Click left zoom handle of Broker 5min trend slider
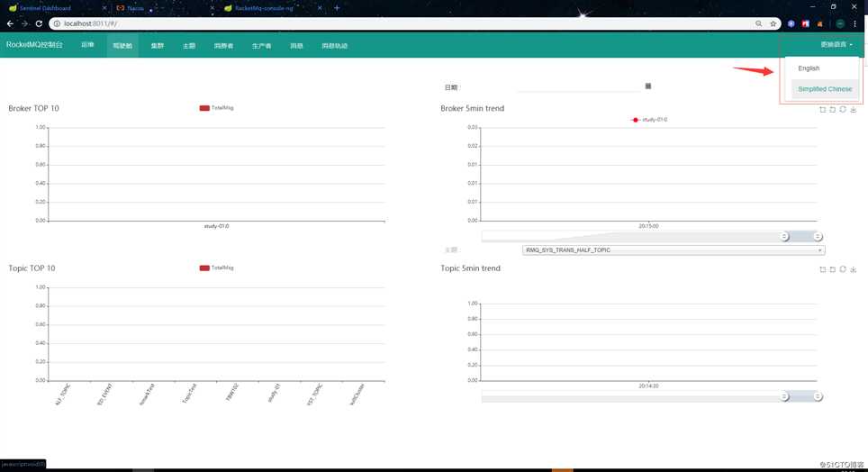The image size is (868, 472). click(x=784, y=237)
